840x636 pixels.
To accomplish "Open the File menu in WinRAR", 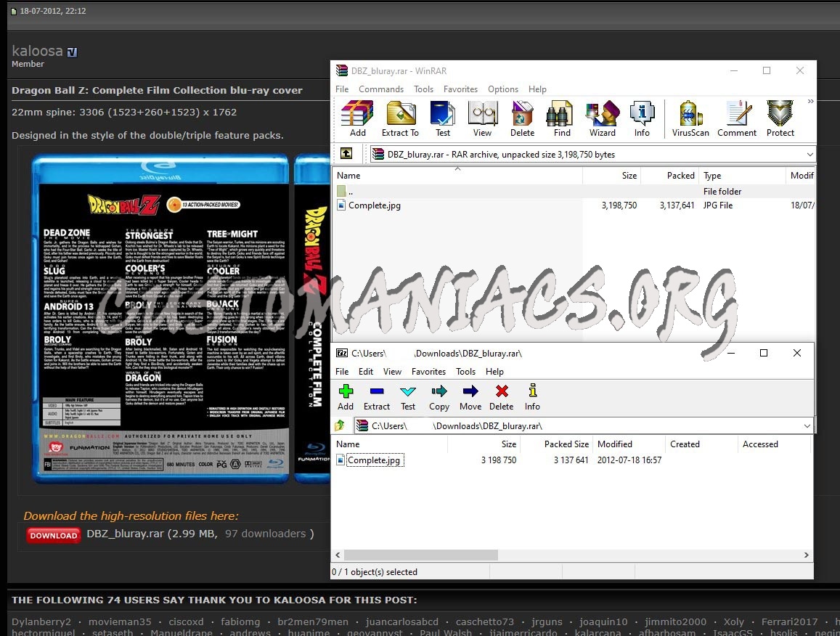I will click(342, 89).
